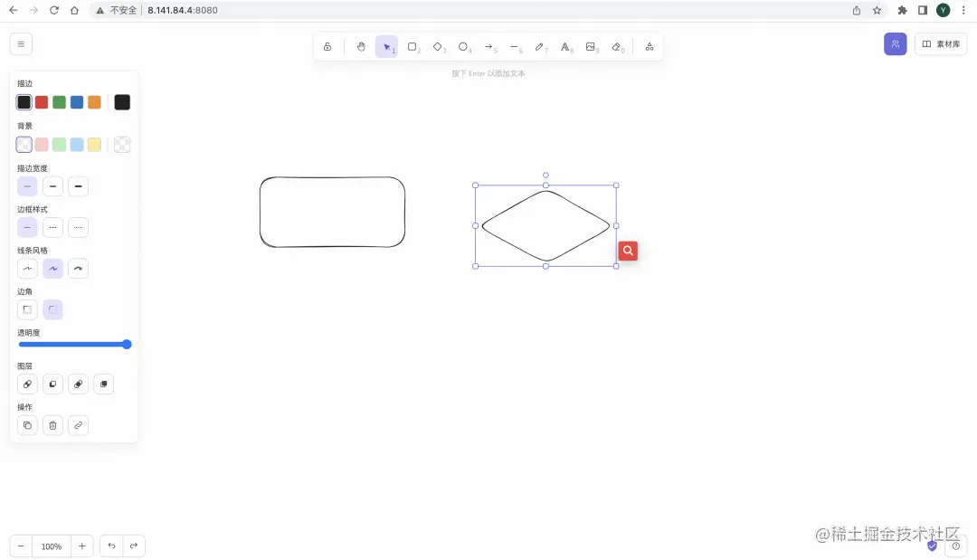Select the Diamond shape tool

coord(438,47)
